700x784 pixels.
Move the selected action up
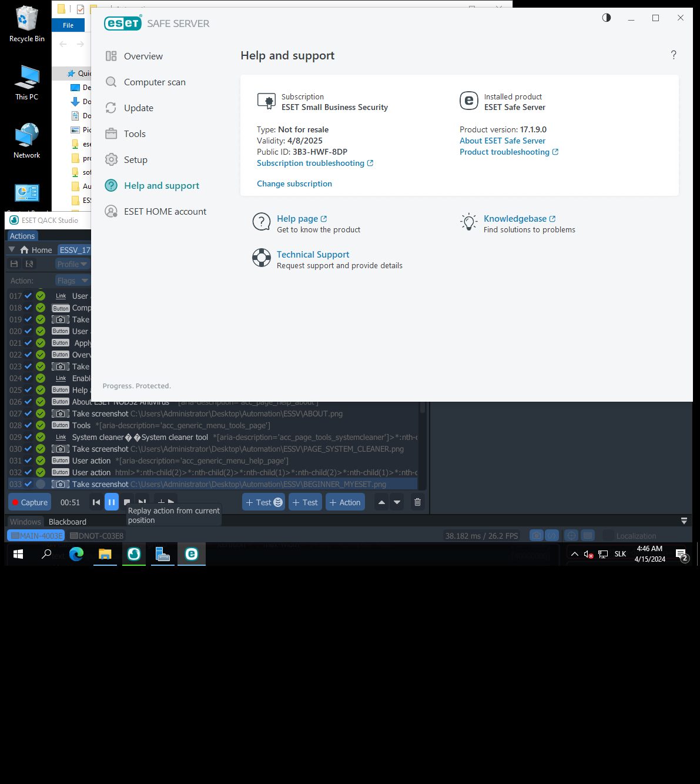pos(381,502)
